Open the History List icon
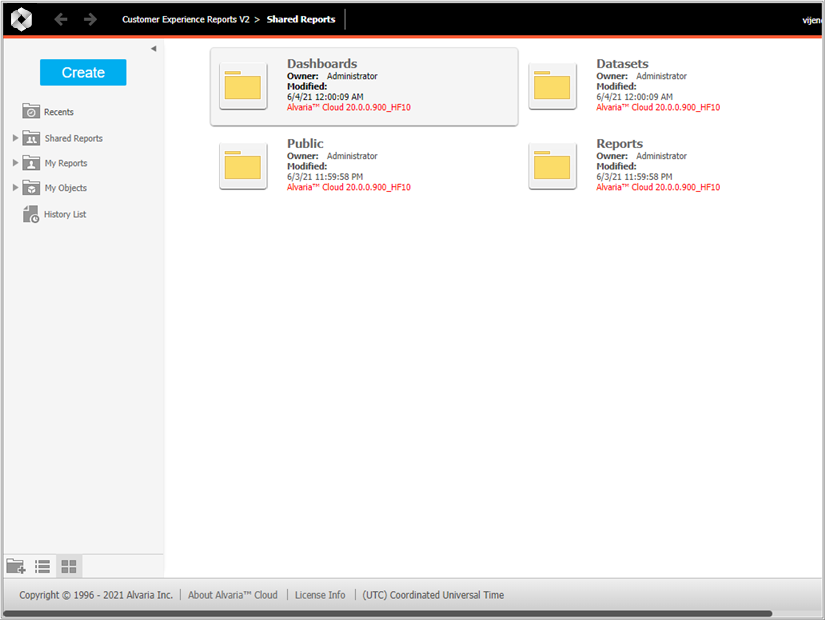Image resolution: width=825 pixels, height=620 pixels. (31, 214)
